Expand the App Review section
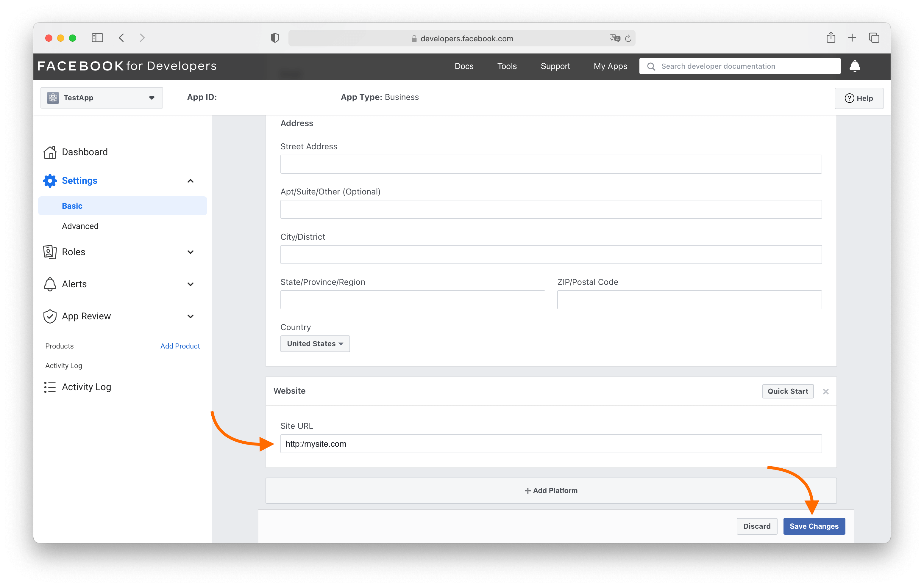This screenshot has width=924, height=587. click(190, 316)
